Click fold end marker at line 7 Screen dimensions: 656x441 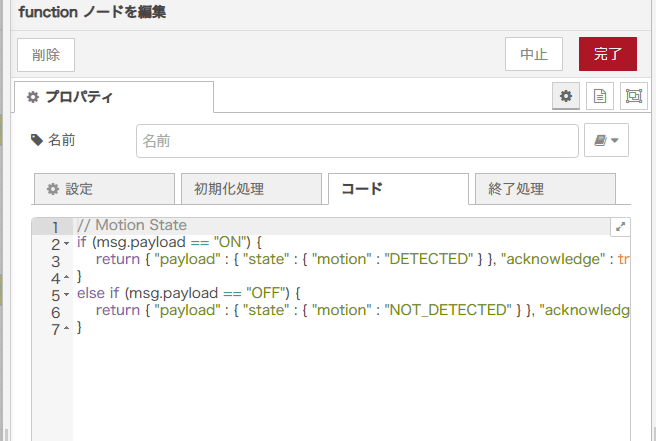(66, 329)
